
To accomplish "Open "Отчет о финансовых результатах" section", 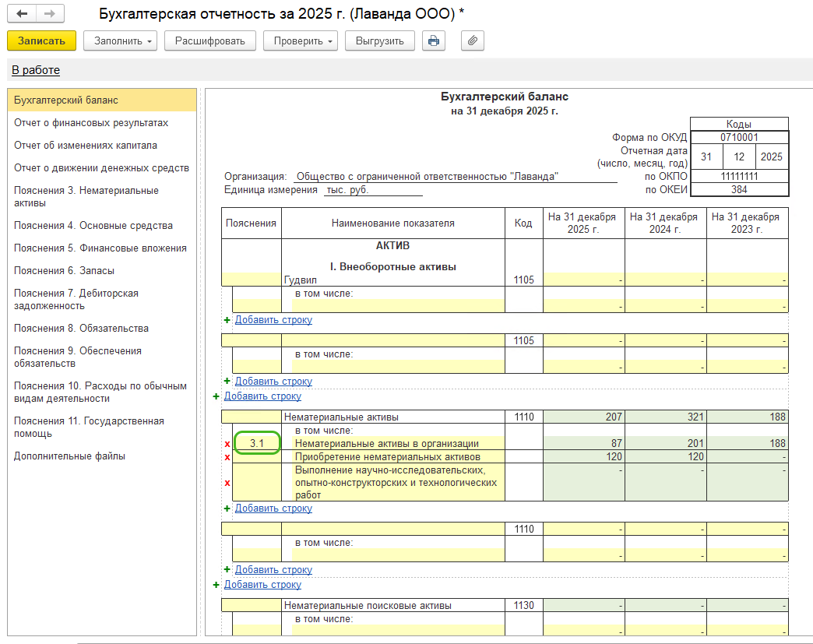I will pos(91,123).
